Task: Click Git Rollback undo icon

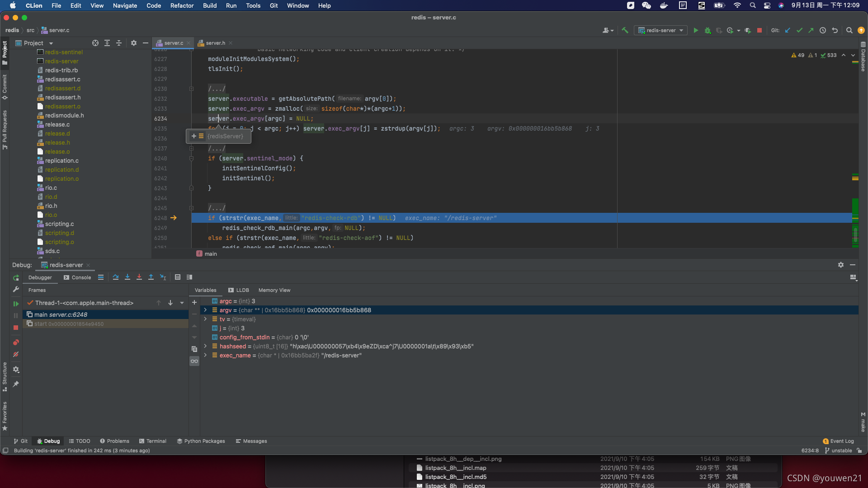Action: [x=835, y=30]
